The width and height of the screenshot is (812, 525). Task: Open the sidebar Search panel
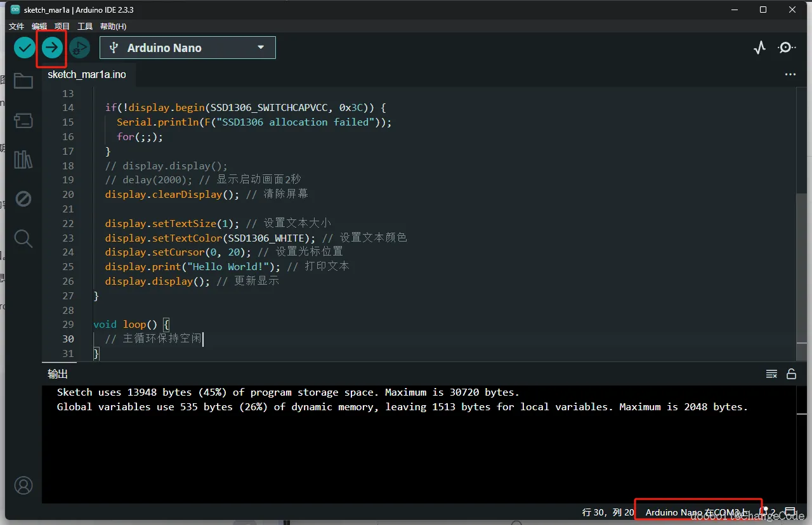click(x=23, y=238)
